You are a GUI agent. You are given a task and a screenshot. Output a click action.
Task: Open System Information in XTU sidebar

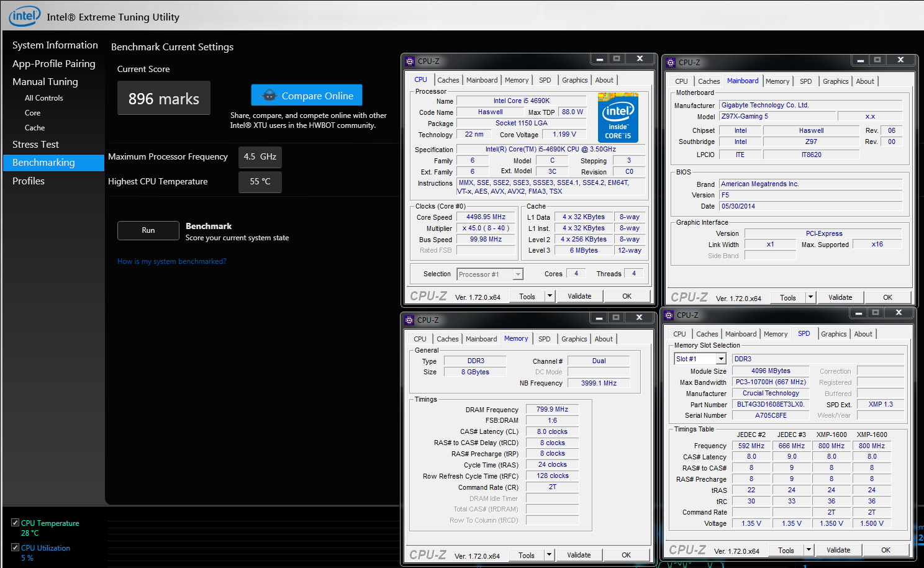click(55, 45)
